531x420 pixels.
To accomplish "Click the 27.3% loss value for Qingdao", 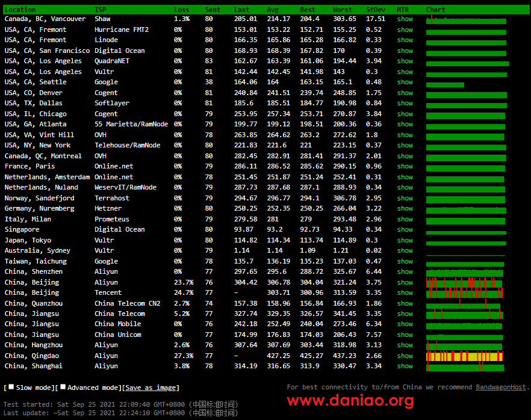I will tap(184, 356).
